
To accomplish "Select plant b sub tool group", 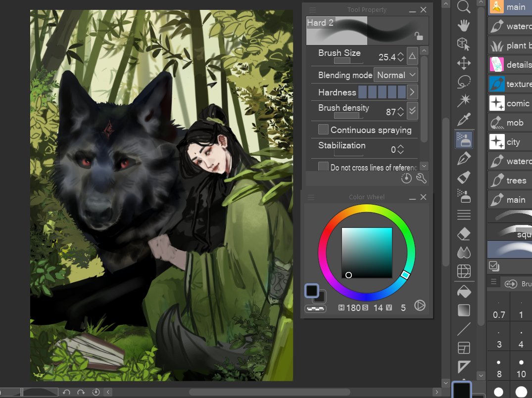I will [x=510, y=45].
